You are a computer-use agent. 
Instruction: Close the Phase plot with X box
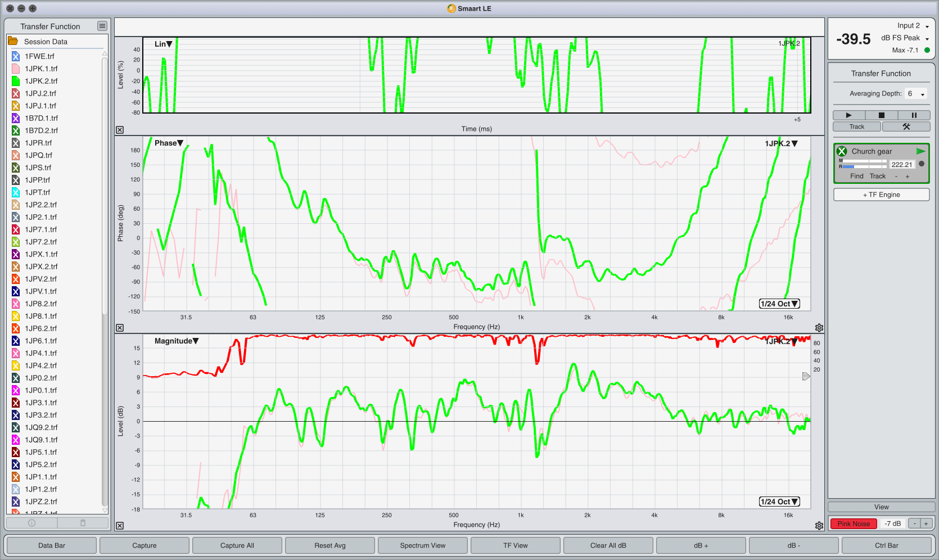pyautogui.click(x=120, y=328)
